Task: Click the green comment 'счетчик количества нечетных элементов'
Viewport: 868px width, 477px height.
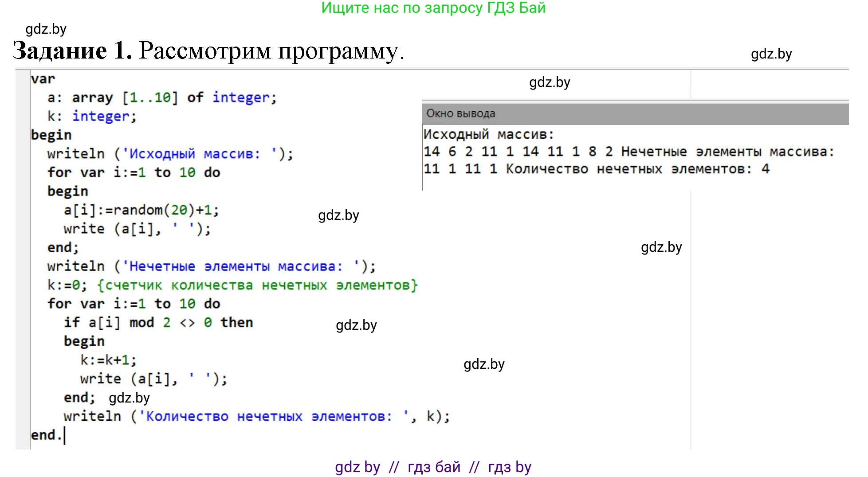Action: point(257,285)
